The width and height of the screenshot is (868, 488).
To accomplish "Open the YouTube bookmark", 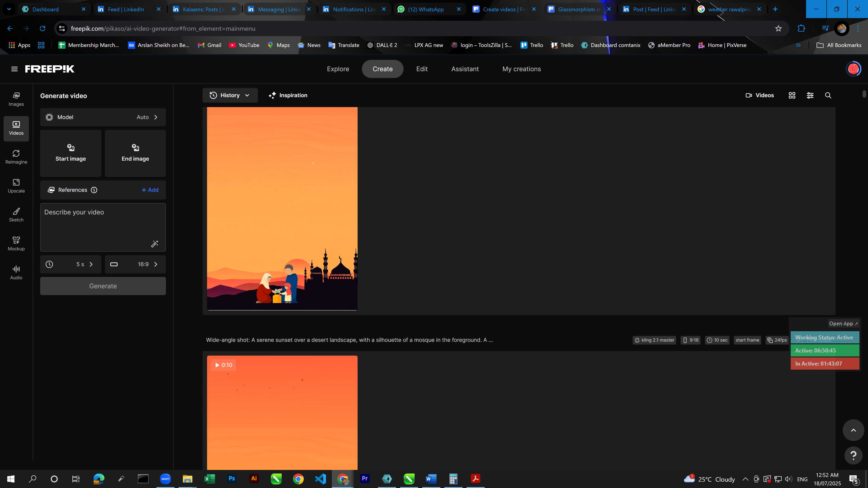I will tap(244, 45).
